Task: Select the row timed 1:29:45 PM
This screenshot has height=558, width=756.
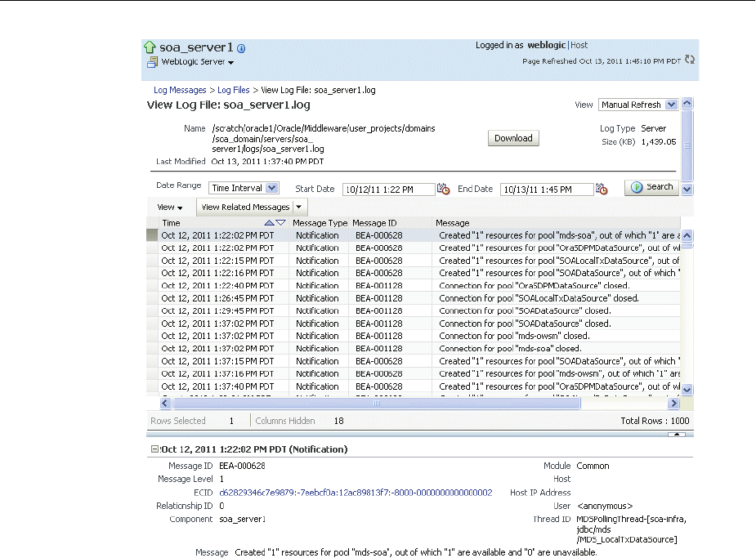Action: [x=414, y=310]
